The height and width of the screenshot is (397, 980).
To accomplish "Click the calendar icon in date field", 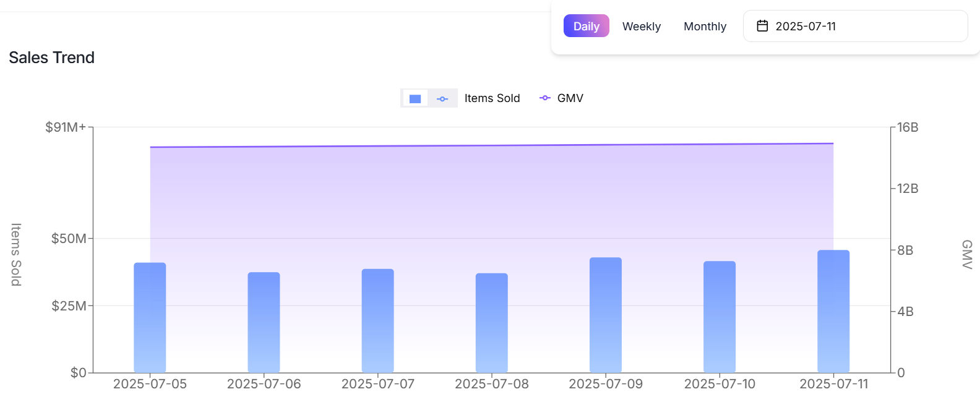I will 762,26.
